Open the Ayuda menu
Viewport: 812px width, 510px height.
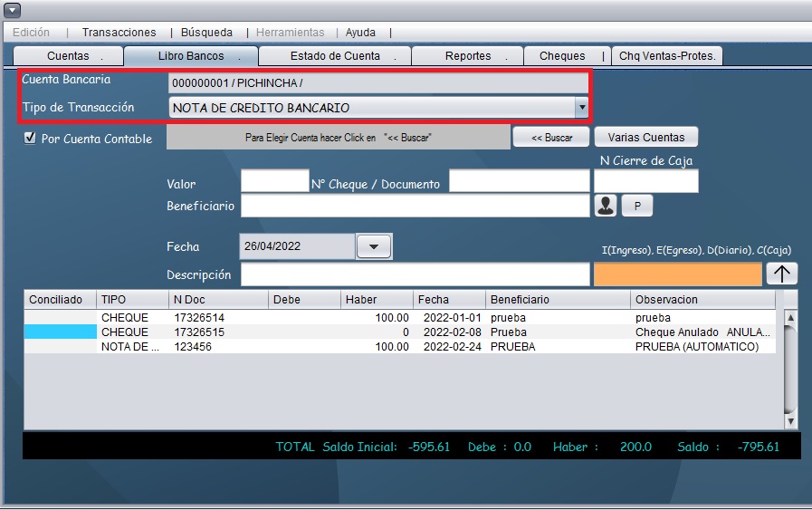(x=360, y=32)
